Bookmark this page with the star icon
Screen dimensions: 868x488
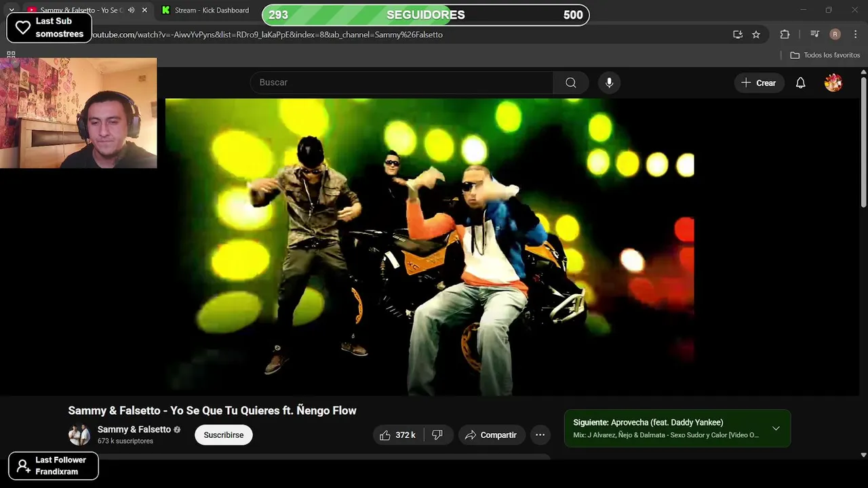pyautogui.click(x=756, y=35)
